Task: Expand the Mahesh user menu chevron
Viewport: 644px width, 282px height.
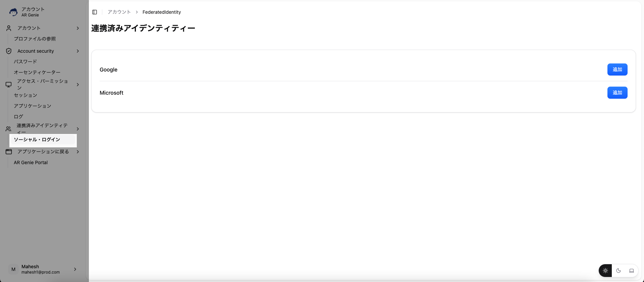Action: [75, 269]
